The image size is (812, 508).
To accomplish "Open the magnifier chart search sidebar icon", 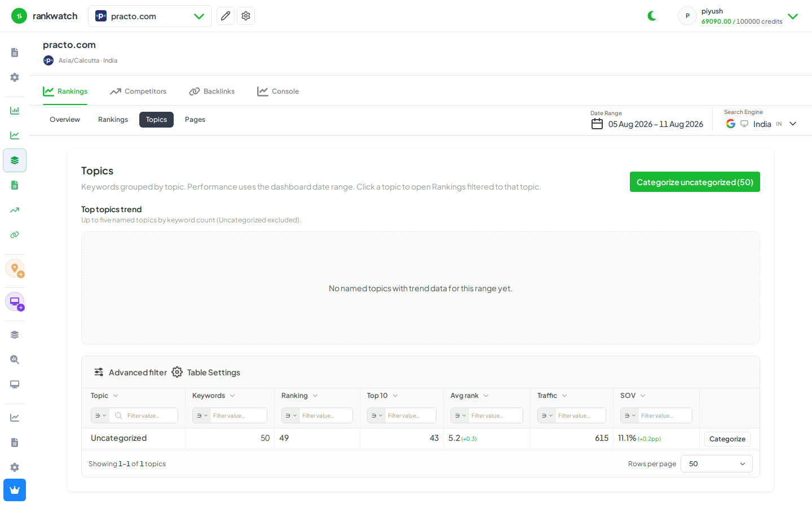I will coord(15,360).
